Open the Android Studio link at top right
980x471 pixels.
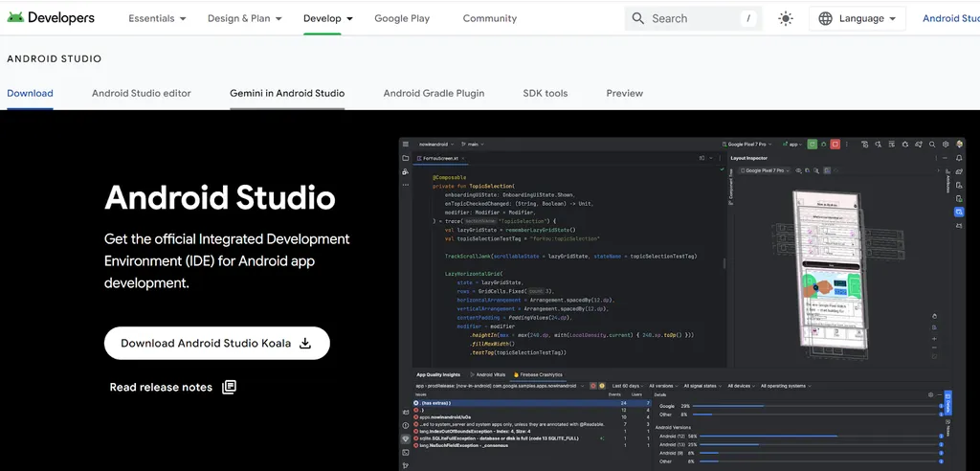(950, 18)
